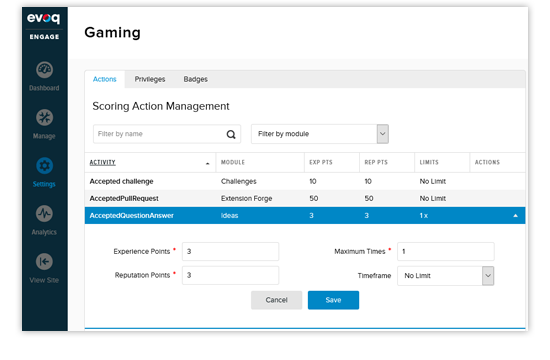This screenshot has width=550, height=360.
Task: Collapse the AcceptedQuestionAnswer row arrow
Action: tap(515, 215)
